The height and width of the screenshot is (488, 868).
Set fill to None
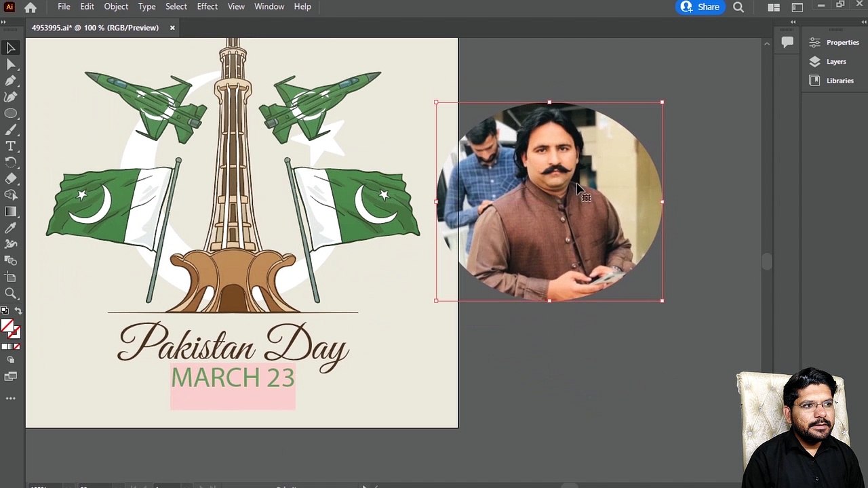17,346
